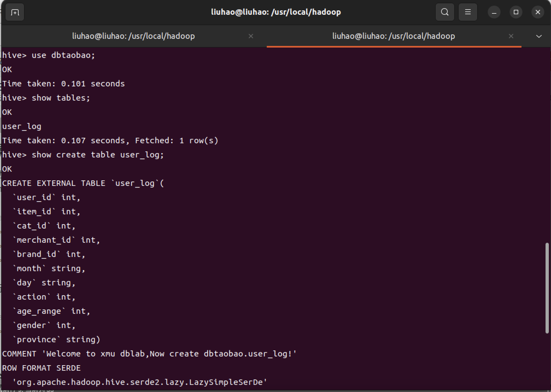Click 'Time taken: 0.101 seconds' line
The height and width of the screenshot is (392, 551).
click(x=63, y=84)
